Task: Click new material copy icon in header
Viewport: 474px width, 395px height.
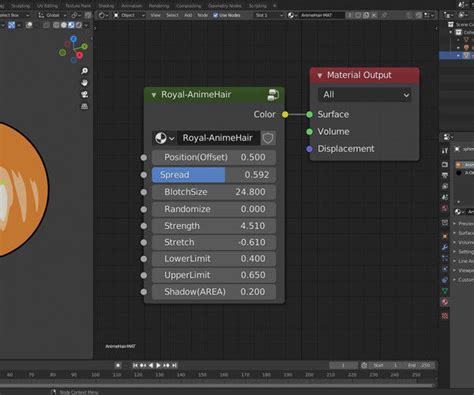Action: 366,15
